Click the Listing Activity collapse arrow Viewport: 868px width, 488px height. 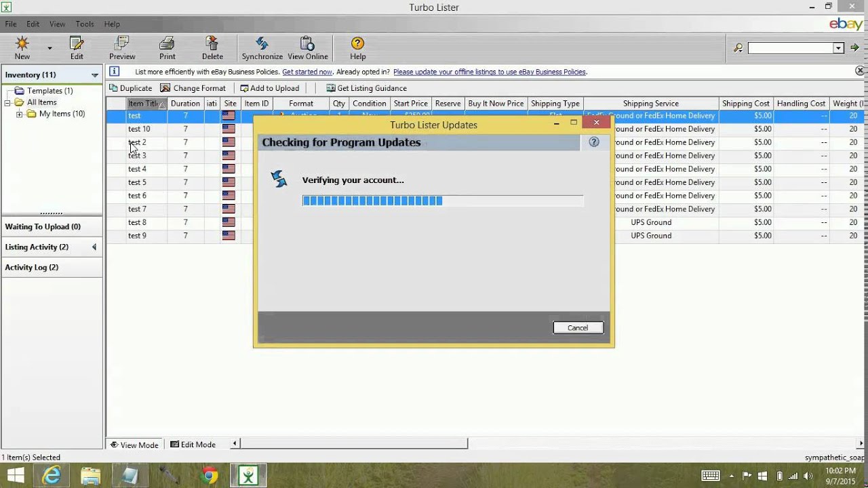point(94,247)
